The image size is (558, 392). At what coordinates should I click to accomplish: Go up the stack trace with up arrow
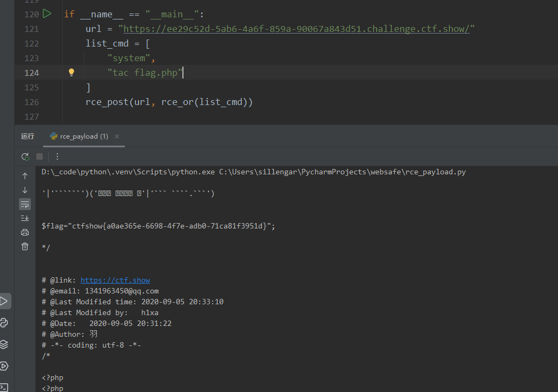[25, 176]
